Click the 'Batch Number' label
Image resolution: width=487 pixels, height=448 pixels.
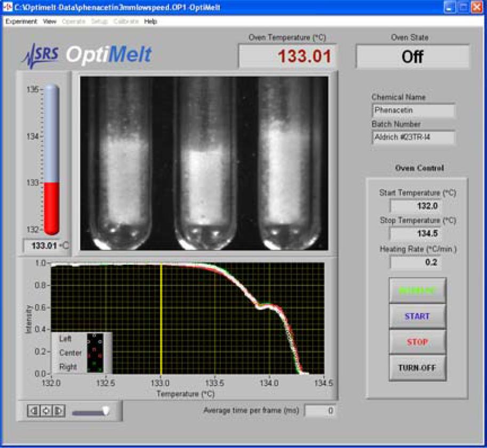(x=396, y=124)
